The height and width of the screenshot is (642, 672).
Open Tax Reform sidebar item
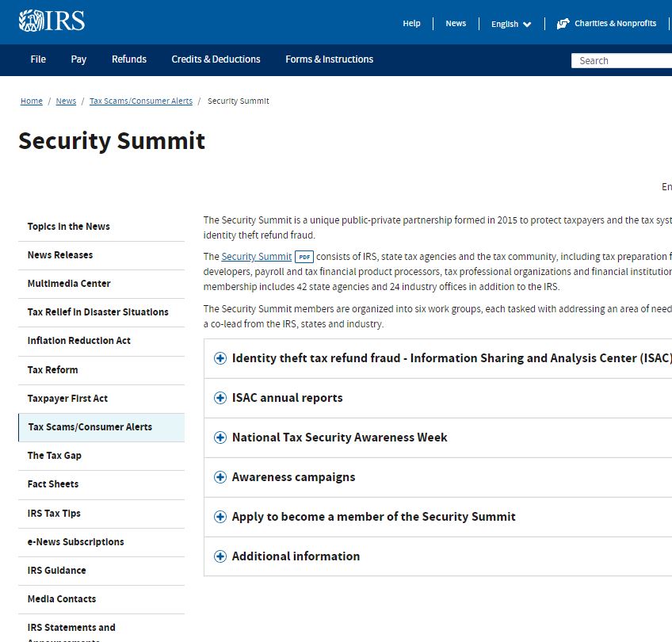coord(101,370)
